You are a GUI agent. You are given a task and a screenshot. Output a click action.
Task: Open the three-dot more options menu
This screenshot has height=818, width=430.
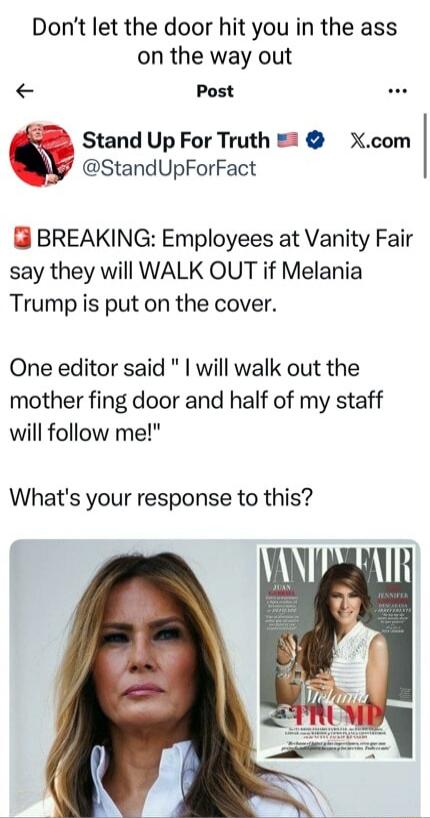tap(398, 92)
